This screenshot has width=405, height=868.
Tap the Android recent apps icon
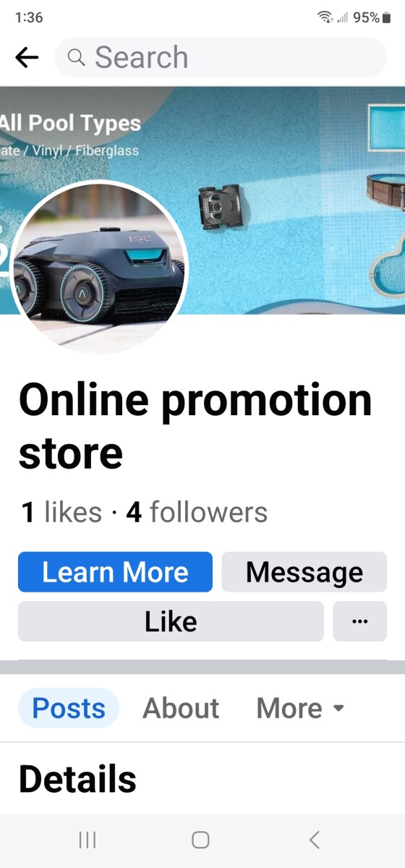coord(88,839)
